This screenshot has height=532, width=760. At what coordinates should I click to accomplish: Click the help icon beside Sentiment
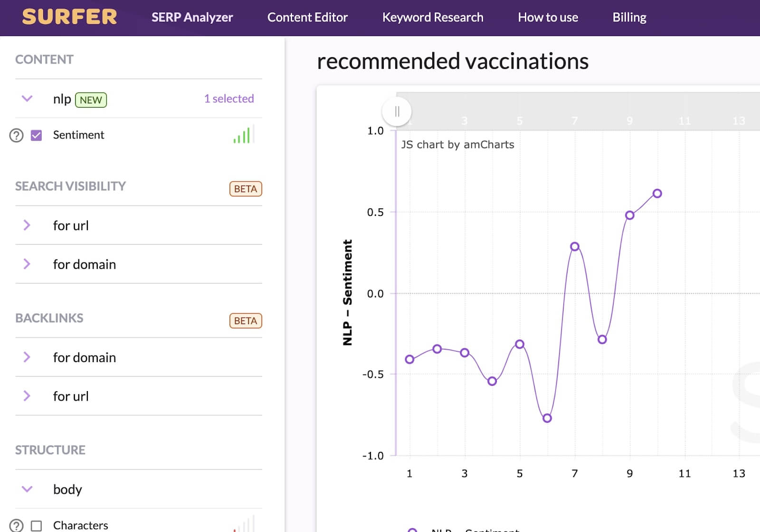click(16, 135)
